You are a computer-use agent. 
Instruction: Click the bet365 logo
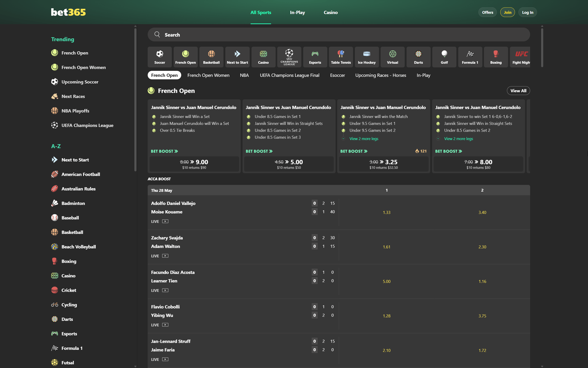tap(68, 12)
